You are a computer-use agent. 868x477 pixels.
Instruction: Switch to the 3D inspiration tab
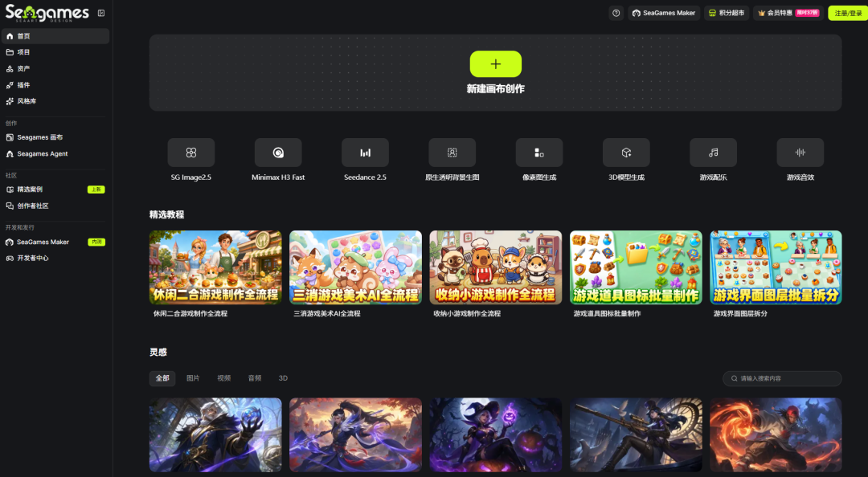pos(283,378)
